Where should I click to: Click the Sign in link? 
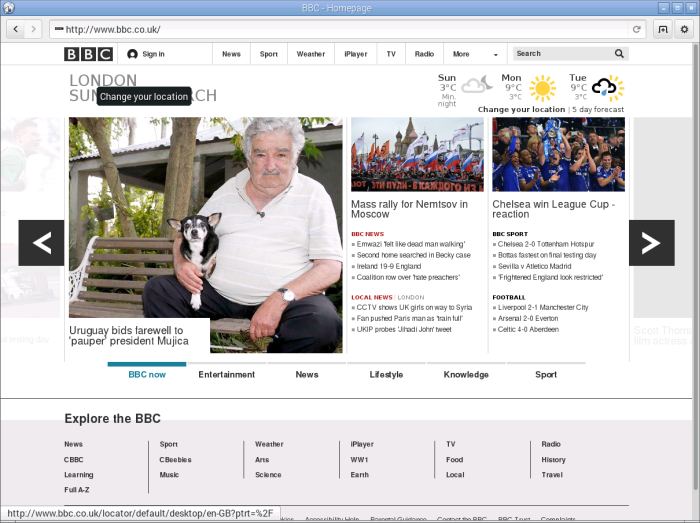(x=154, y=54)
